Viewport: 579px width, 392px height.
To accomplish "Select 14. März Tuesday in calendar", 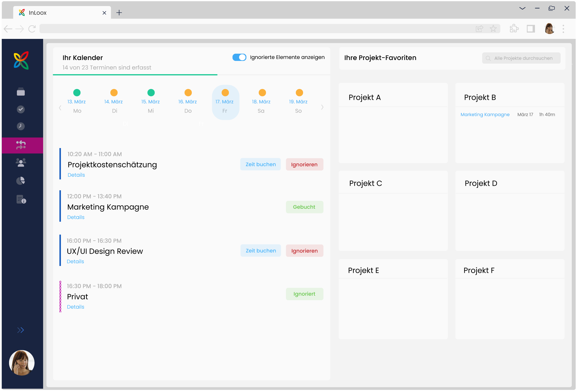I will point(114,102).
